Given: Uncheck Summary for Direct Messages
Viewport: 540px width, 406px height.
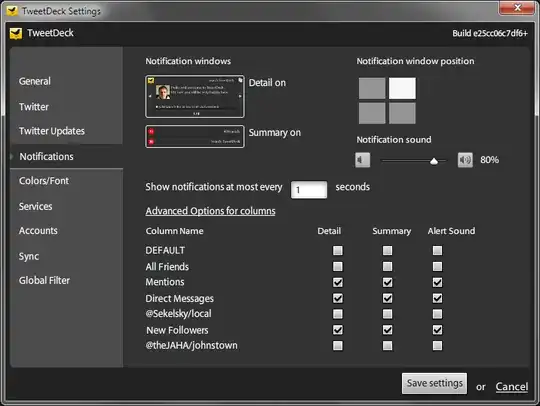Looking at the screenshot, I should click(387, 298).
